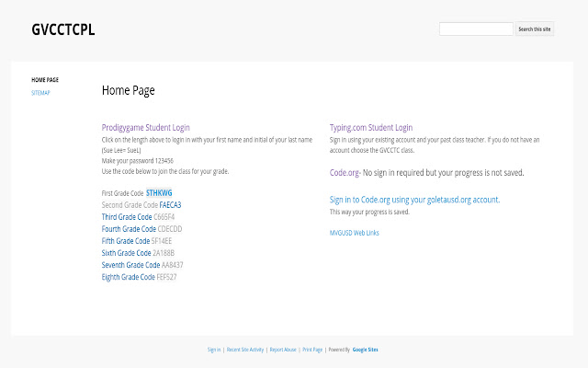Open Fifth Grade Code link
588x368 pixels.
tap(126, 241)
